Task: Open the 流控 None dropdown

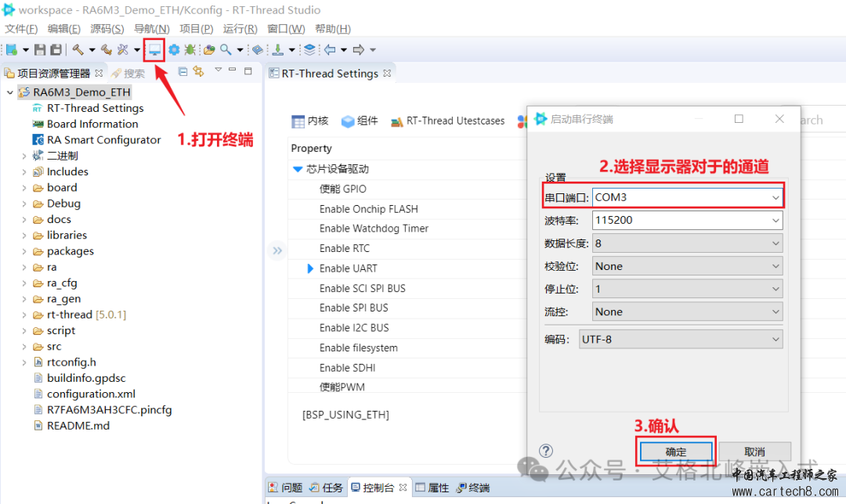Action: (775, 311)
